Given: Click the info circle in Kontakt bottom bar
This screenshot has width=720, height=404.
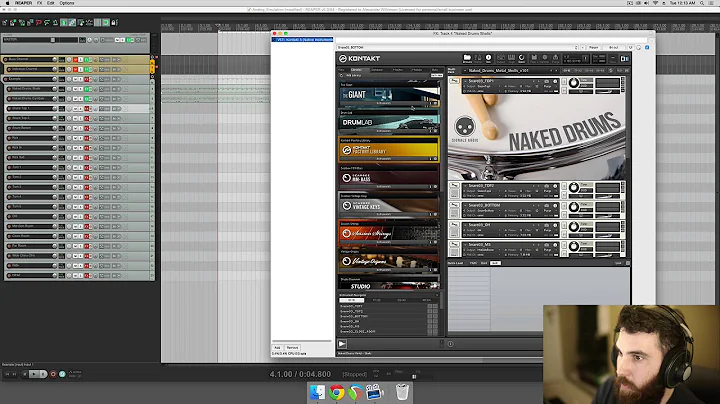Looking at the screenshot, I should tap(450, 344).
